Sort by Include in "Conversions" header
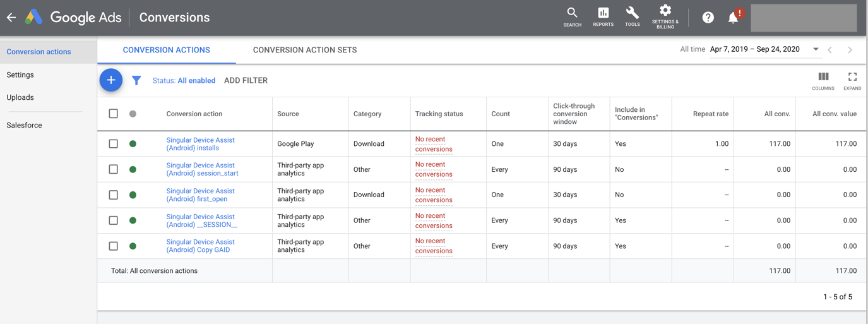The image size is (868, 324). pos(636,114)
